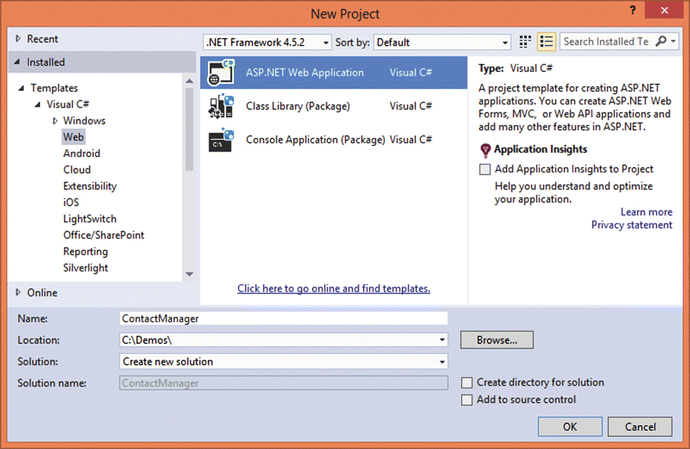This screenshot has width=690, height=449.
Task: Click the 'Class Library (Package)' template name
Action: [x=298, y=106]
